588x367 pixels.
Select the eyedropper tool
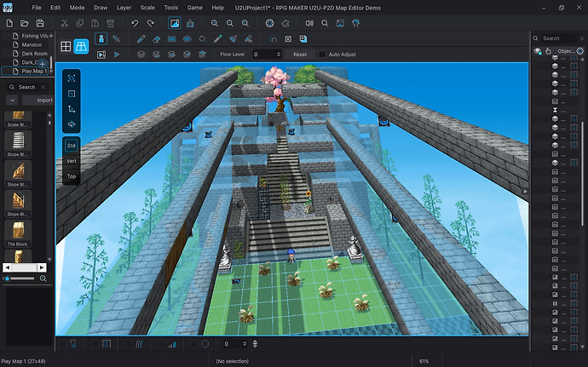218,38
